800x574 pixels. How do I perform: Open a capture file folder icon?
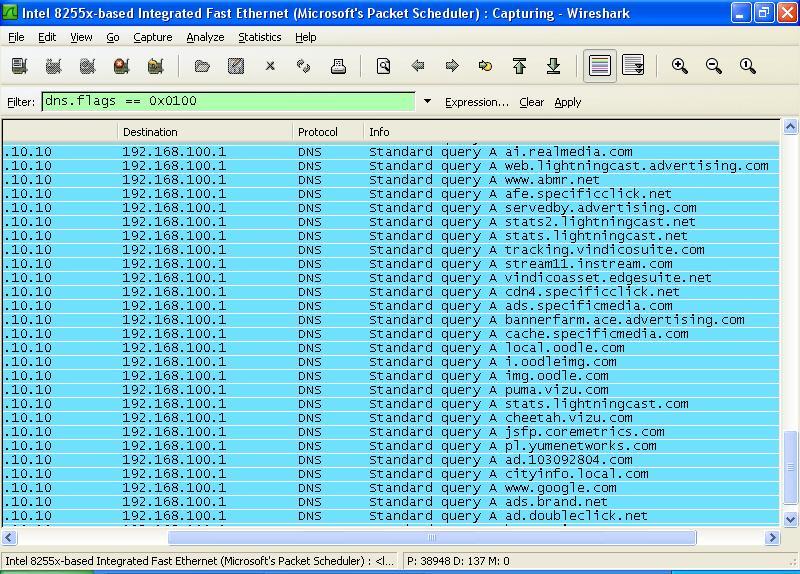pyautogui.click(x=202, y=66)
